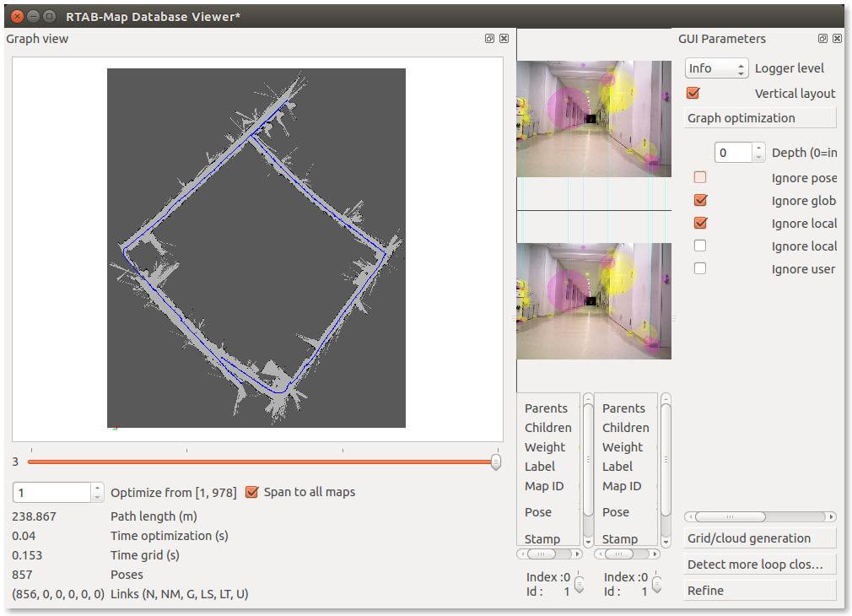Enable the Ignore pose checkbox
The image size is (852, 616).
(699, 178)
